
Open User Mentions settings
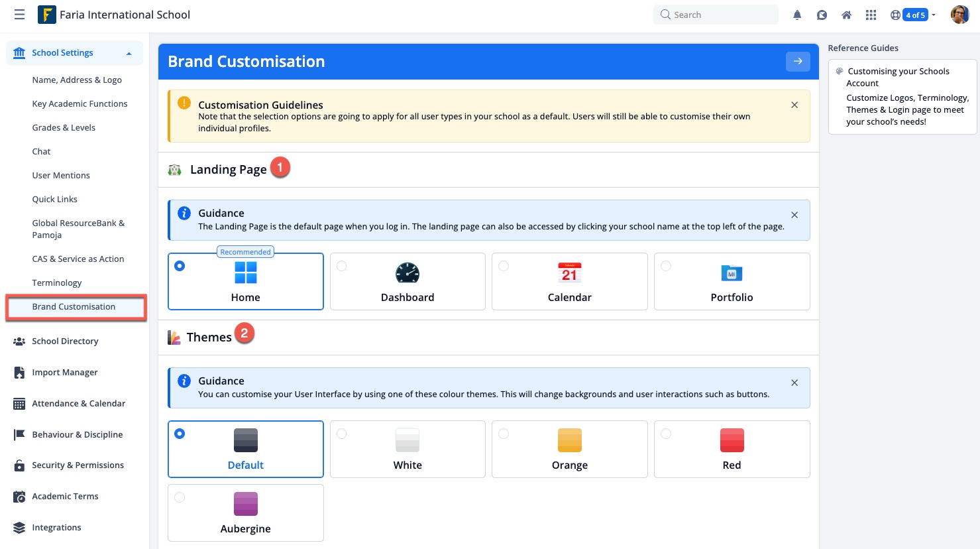[x=61, y=175]
